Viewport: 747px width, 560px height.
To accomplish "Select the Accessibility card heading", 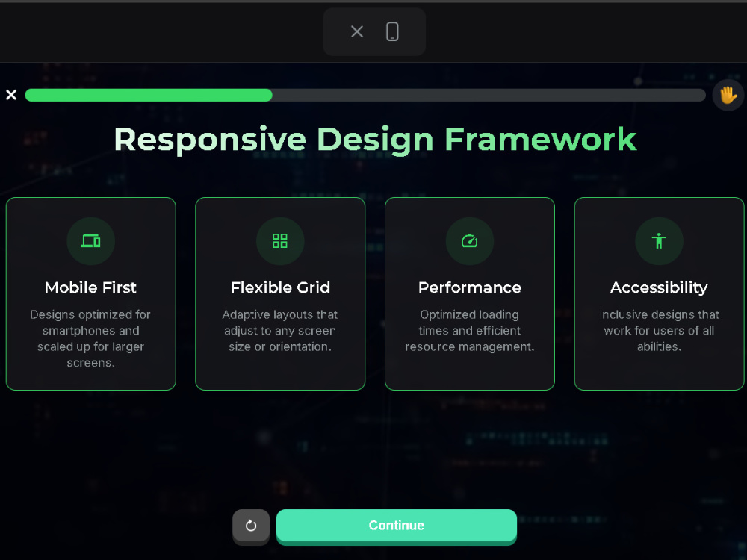I will click(x=660, y=287).
